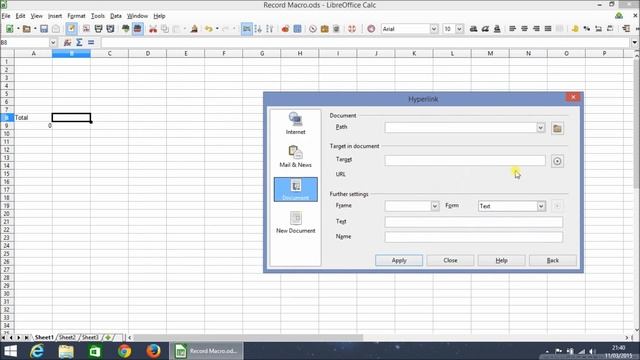Screen dimensions: 640x360
Task: Cut selection with the scissors icon
Action: click(x=153, y=29)
